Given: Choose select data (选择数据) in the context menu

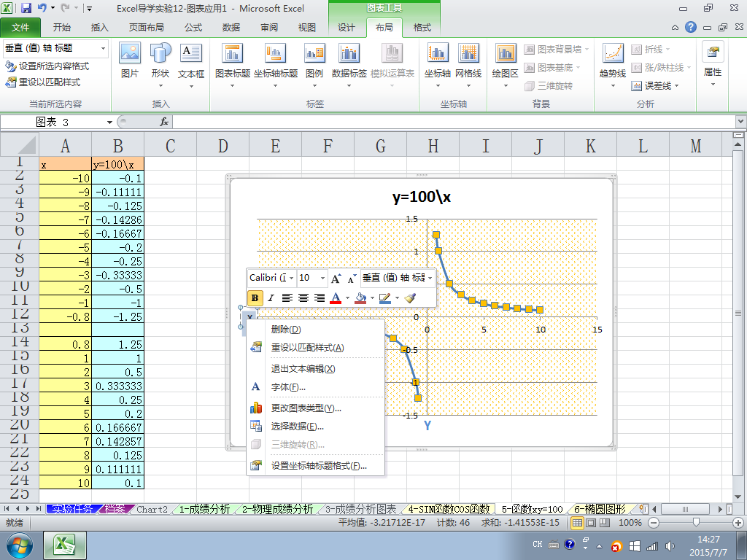Looking at the screenshot, I should click(x=315, y=427).
